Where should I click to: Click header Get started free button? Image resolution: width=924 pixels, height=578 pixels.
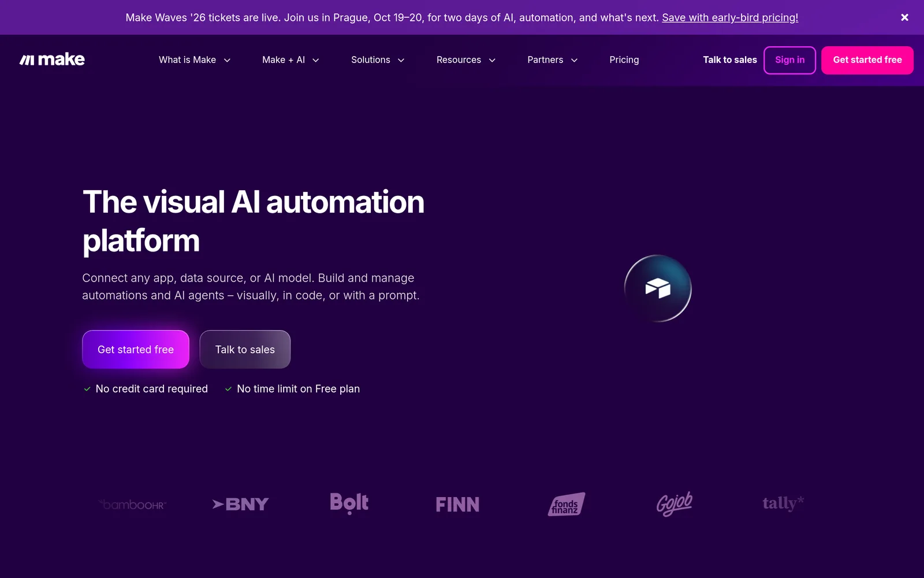click(x=867, y=60)
